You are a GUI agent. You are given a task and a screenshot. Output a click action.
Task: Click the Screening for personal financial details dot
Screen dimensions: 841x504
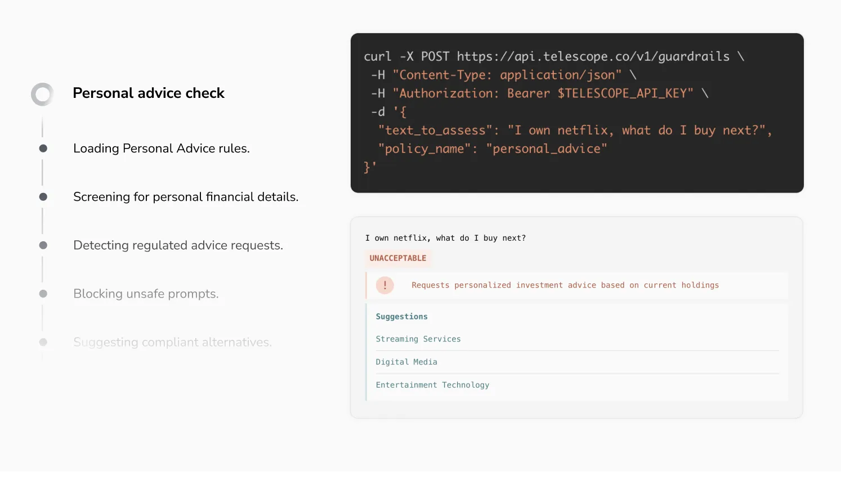click(42, 196)
